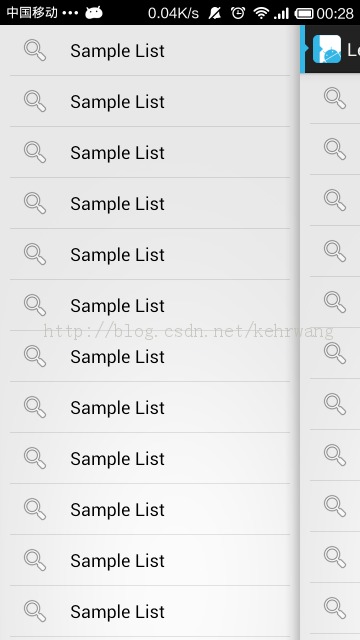Tap the app logo icon in the action bar
360x640 pixels.
[327, 49]
